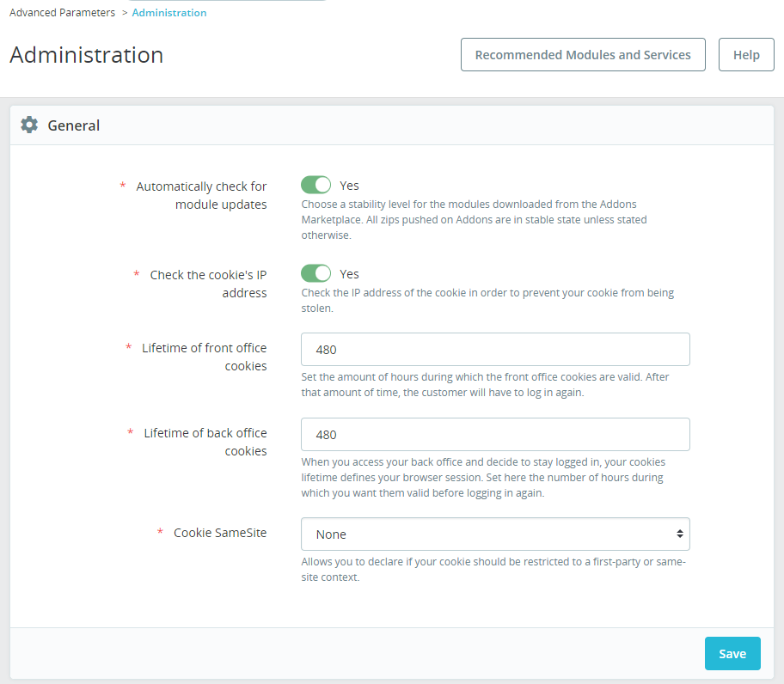Open the Cookie SameSite dropdown
This screenshot has height=684, width=784.
(495, 534)
